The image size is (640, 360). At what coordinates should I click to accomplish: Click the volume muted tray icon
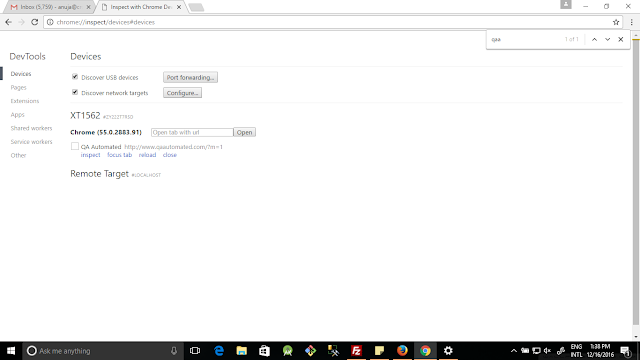tap(548, 351)
